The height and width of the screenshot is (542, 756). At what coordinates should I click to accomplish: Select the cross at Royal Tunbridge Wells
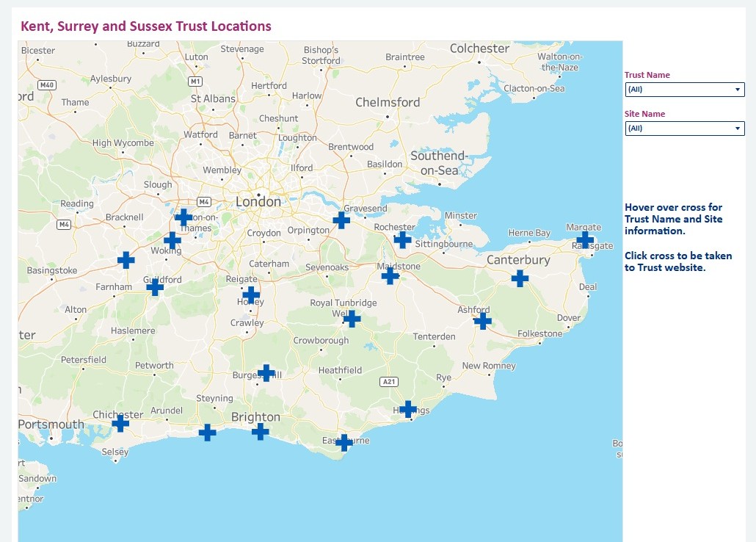point(352,319)
